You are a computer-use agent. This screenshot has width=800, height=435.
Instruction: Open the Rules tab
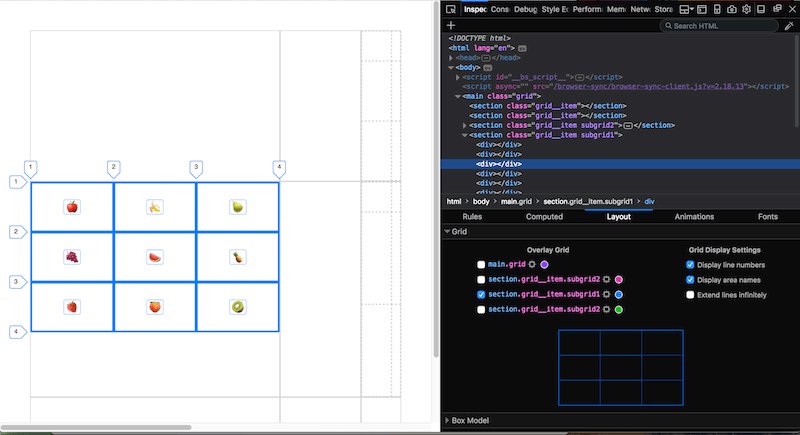[x=472, y=217]
